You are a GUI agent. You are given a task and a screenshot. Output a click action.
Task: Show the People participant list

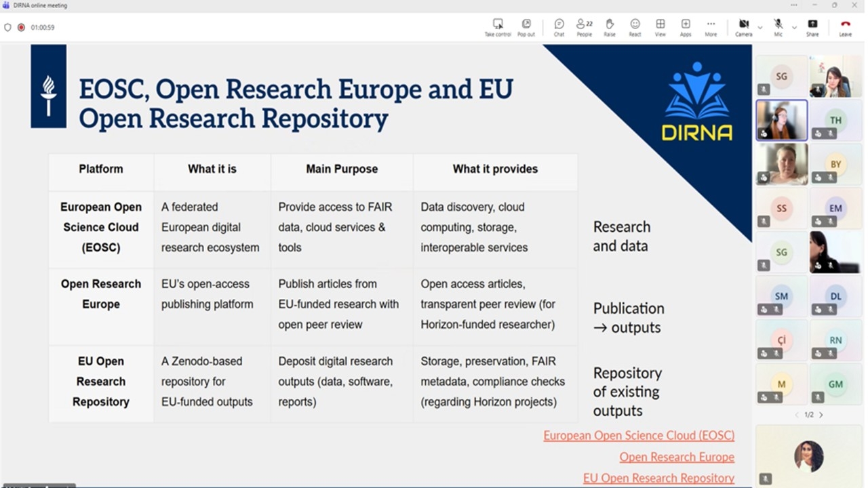pyautogui.click(x=584, y=26)
